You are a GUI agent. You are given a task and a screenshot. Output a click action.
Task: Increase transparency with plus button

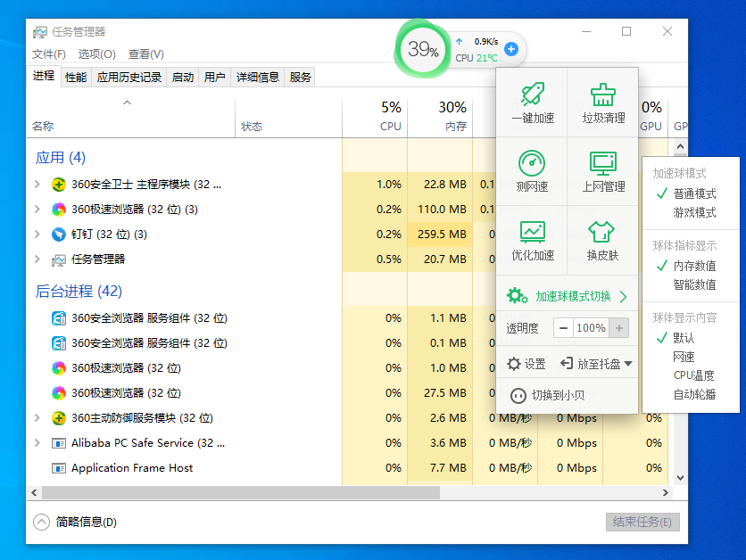[x=619, y=328]
